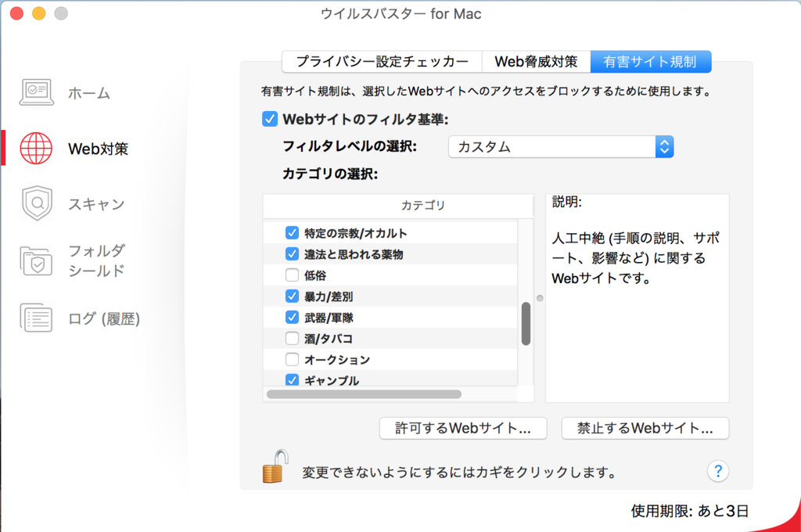Image resolution: width=801 pixels, height=532 pixels.
Task: Click the 許可するWebサイト... button
Action: coord(463,428)
